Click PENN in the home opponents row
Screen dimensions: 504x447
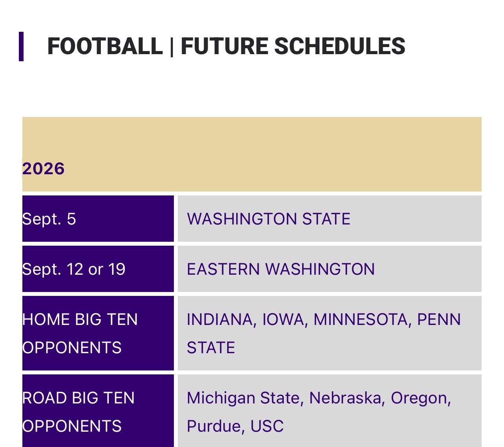pos(439,319)
